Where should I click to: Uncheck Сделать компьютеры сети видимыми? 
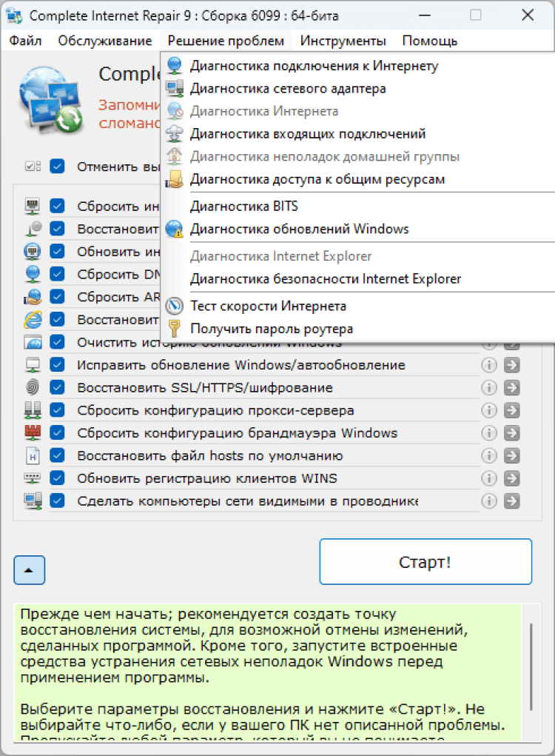pos(57,501)
